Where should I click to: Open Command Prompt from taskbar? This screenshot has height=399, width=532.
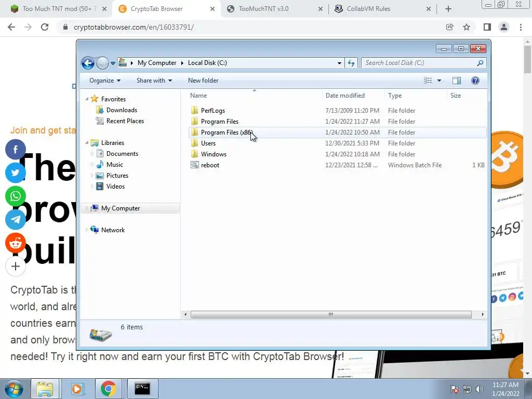(142, 389)
